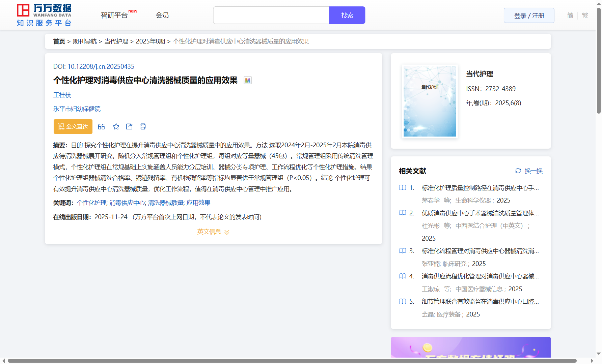Click the quotation mark cite icon
The image size is (602, 364).
(101, 127)
